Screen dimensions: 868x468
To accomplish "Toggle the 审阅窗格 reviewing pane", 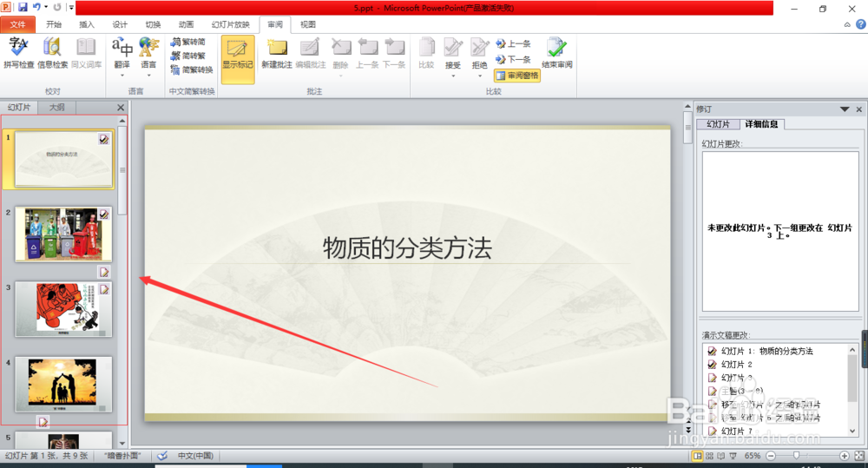I will click(x=517, y=76).
